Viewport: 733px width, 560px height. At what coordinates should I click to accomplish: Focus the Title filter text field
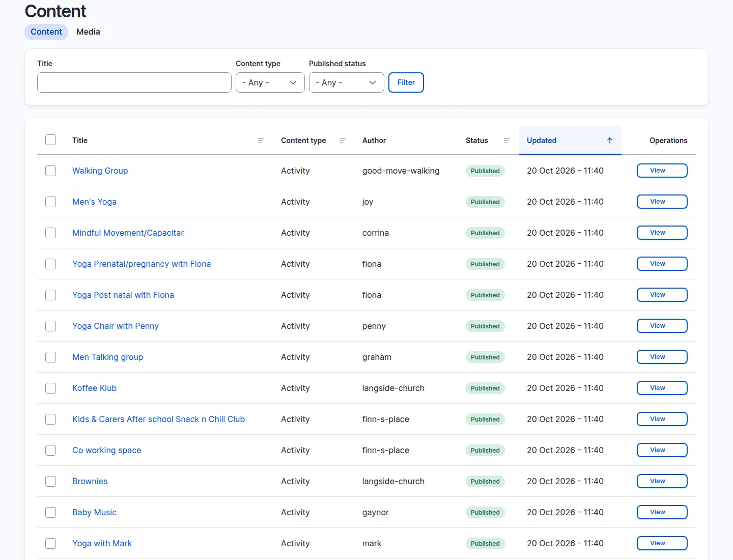point(134,82)
